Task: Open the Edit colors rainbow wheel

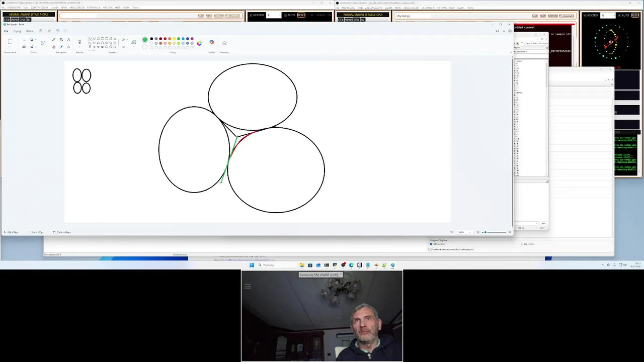Action: click(200, 43)
